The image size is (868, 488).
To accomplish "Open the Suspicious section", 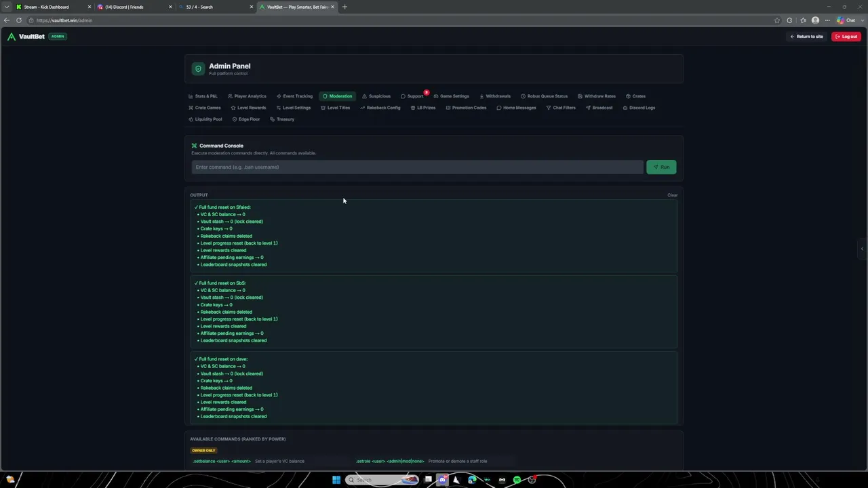I will tap(376, 96).
